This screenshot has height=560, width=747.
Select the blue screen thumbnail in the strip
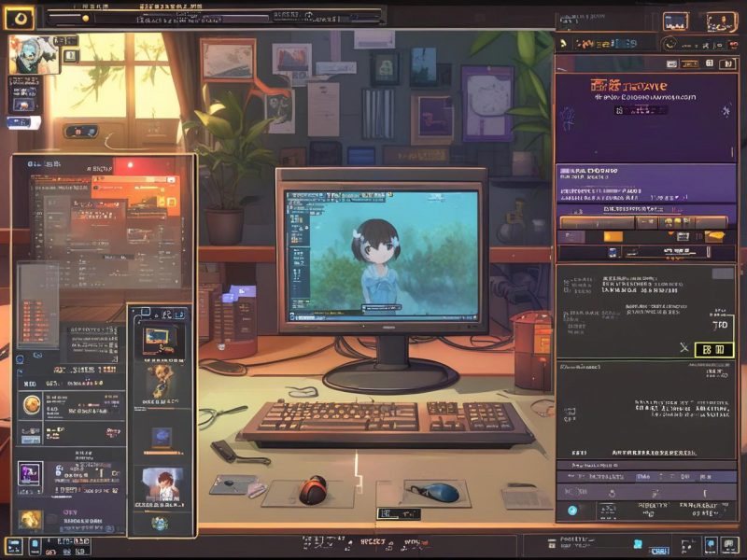[x=162, y=437]
